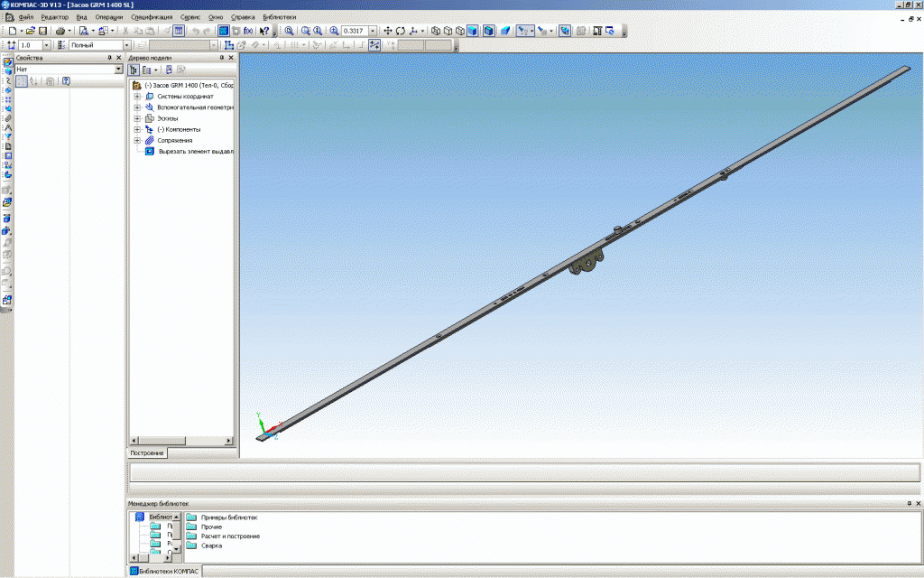
Task: Switch to the Построение tab
Action: tap(147, 453)
